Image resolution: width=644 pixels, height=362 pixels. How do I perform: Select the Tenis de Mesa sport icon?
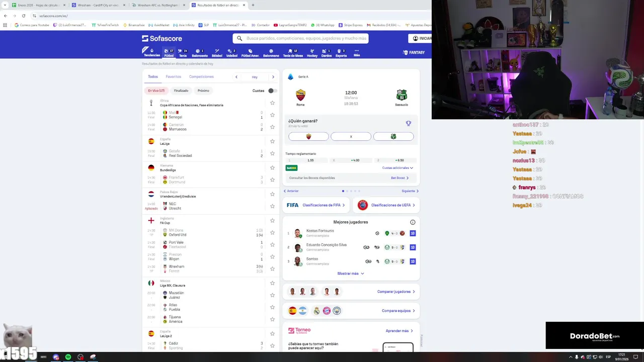point(293,52)
